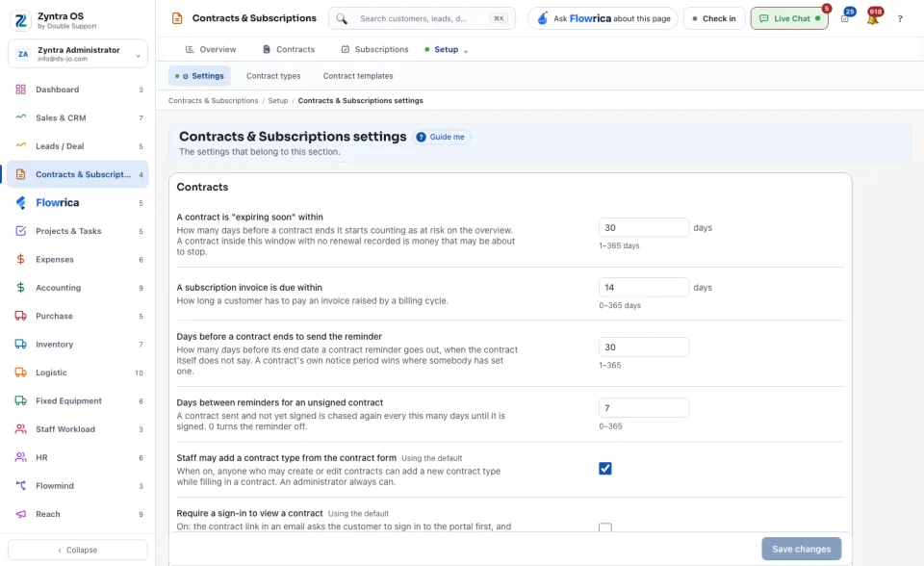Click the subscription invoice due days field
The width and height of the screenshot is (924, 566).
pos(644,287)
